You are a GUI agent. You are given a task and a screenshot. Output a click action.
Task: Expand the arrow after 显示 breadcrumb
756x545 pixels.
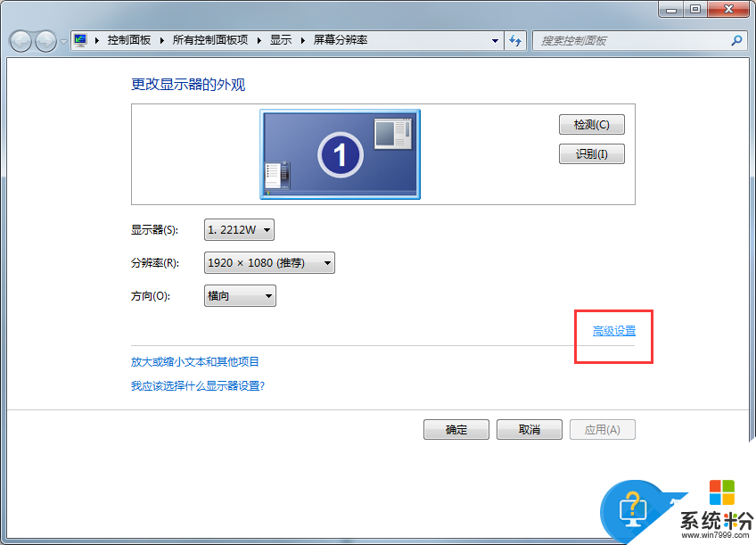pos(303,40)
